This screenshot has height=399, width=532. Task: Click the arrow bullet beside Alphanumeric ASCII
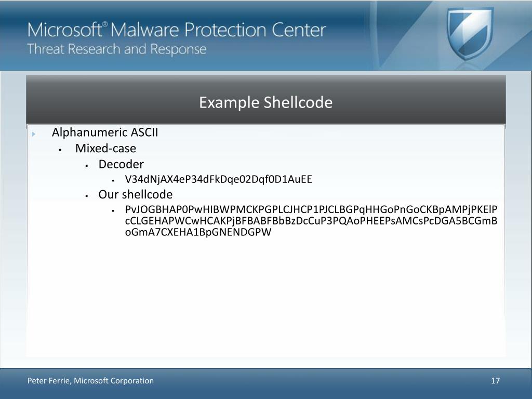tap(34, 134)
